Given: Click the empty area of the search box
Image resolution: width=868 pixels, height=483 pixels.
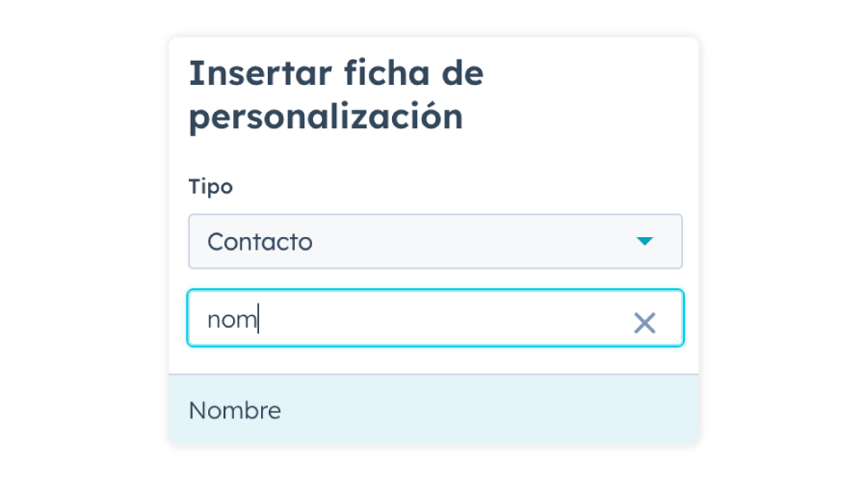Looking at the screenshot, I should (x=443, y=319).
